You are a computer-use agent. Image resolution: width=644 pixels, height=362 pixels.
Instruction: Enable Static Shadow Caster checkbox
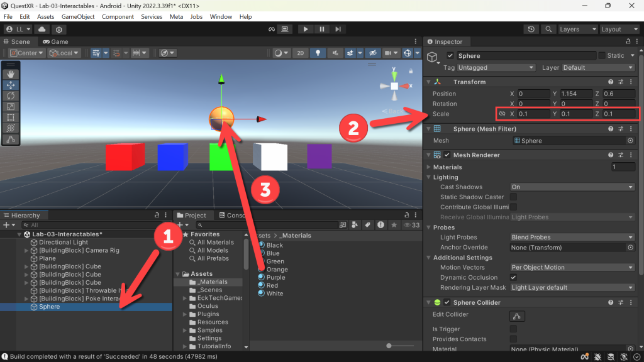click(x=513, y=197)
